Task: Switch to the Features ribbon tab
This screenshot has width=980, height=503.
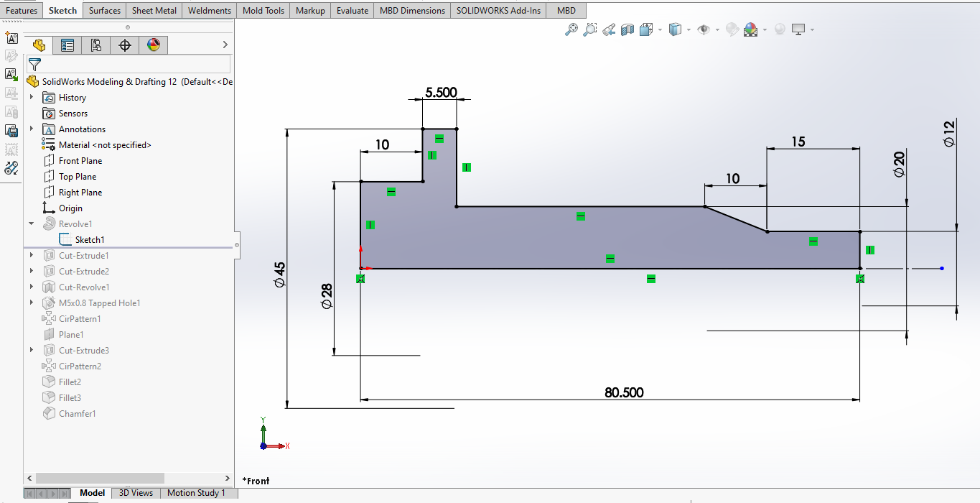Action: (x=22, y=11)
